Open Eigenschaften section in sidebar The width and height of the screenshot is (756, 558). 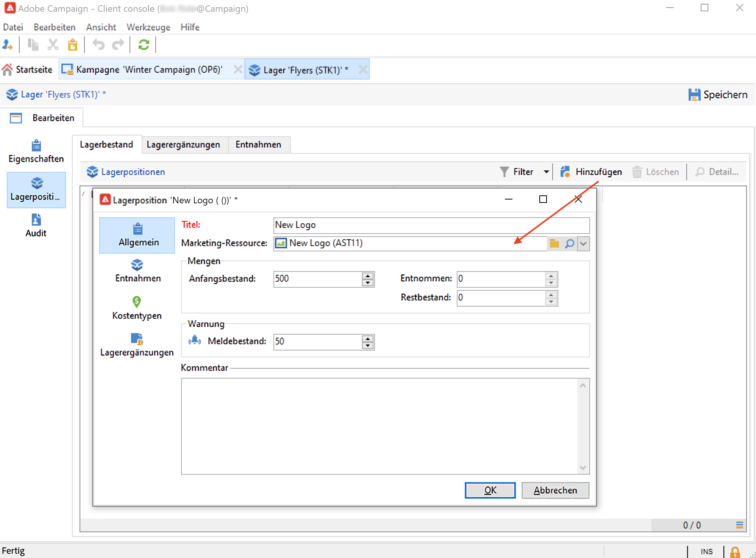36,151
